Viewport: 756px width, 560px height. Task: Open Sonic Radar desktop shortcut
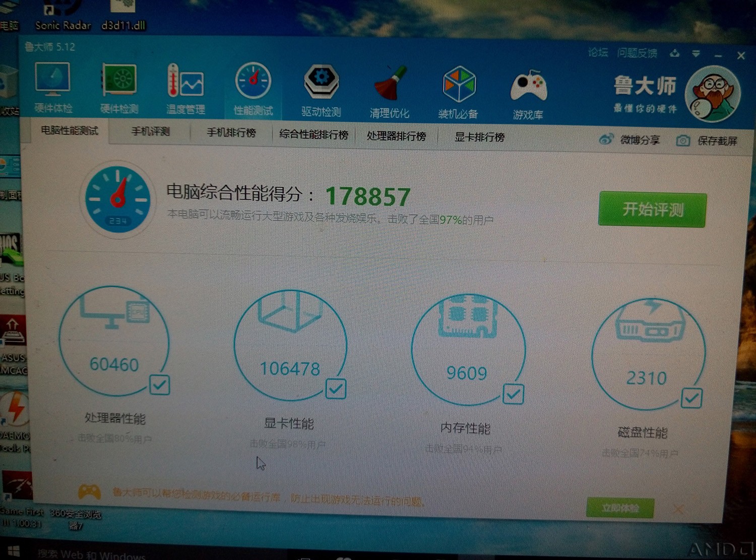pyautogui.click(x=63, y=15)
